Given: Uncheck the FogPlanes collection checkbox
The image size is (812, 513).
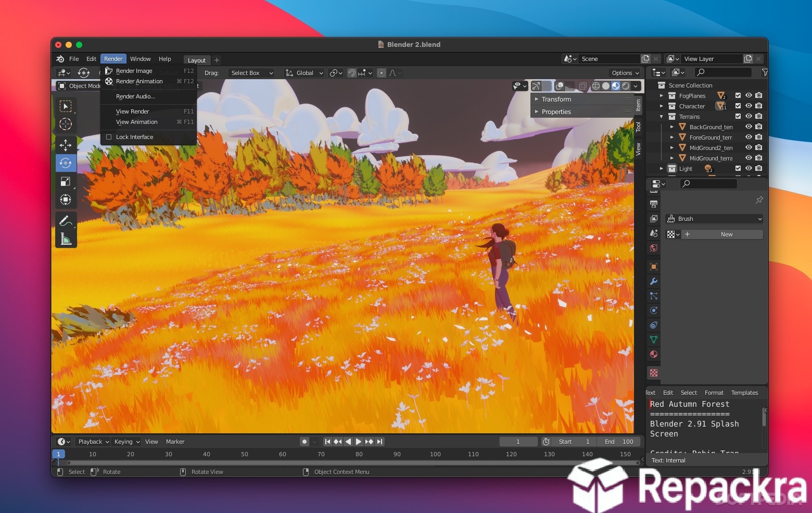Looking at the screenshot, I should click(738, 95).
